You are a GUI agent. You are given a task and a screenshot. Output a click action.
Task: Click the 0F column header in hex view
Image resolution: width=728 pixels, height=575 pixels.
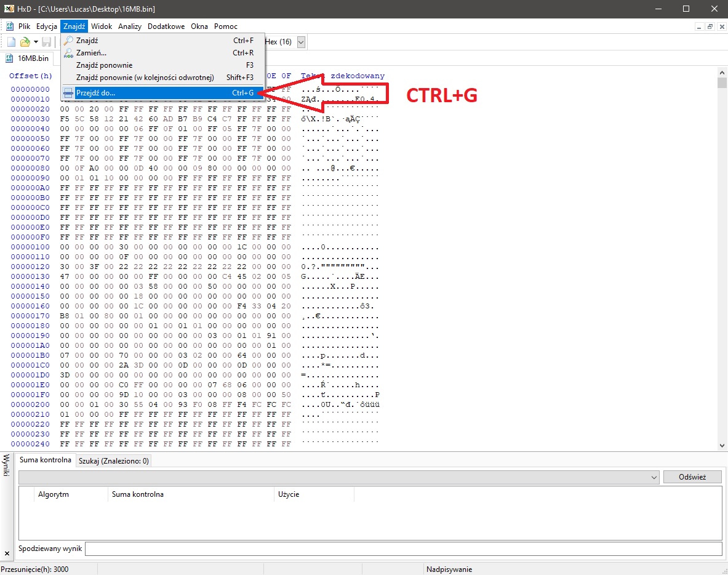click(x=286, y=76)
